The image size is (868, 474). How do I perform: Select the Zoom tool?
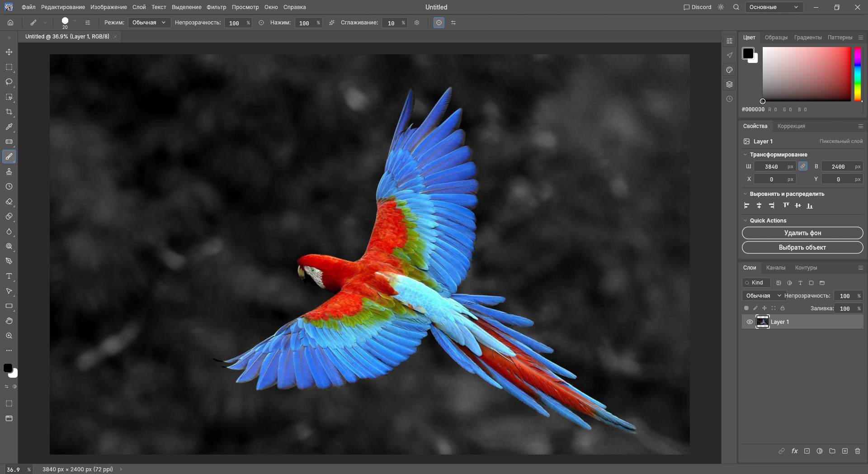click(9, 336)
